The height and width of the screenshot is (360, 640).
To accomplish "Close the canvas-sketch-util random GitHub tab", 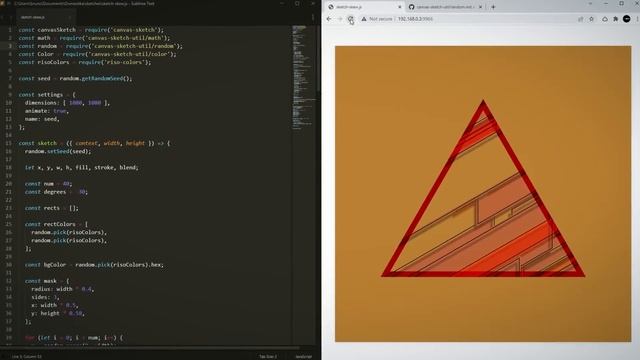I will (480, 7).
